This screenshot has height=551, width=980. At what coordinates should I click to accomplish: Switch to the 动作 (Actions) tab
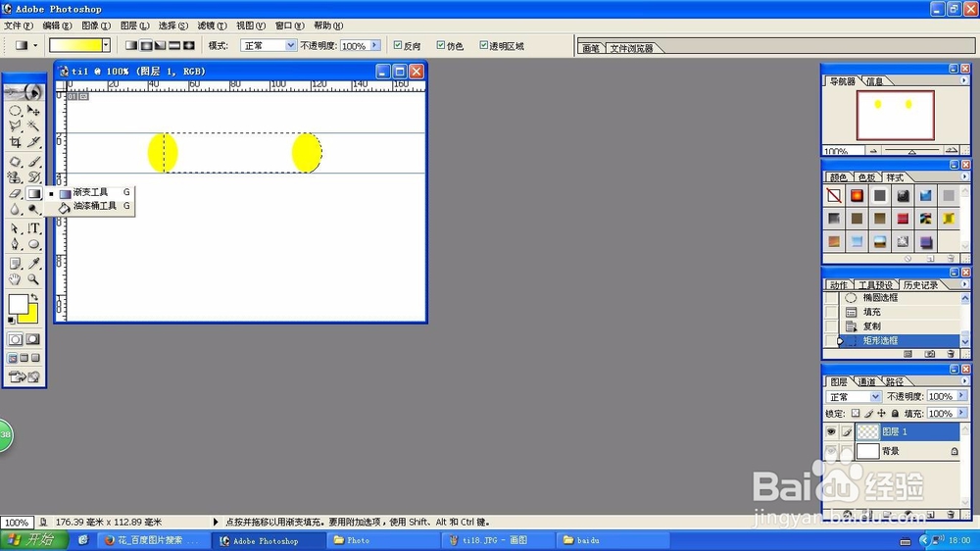(x=838, y=284)
